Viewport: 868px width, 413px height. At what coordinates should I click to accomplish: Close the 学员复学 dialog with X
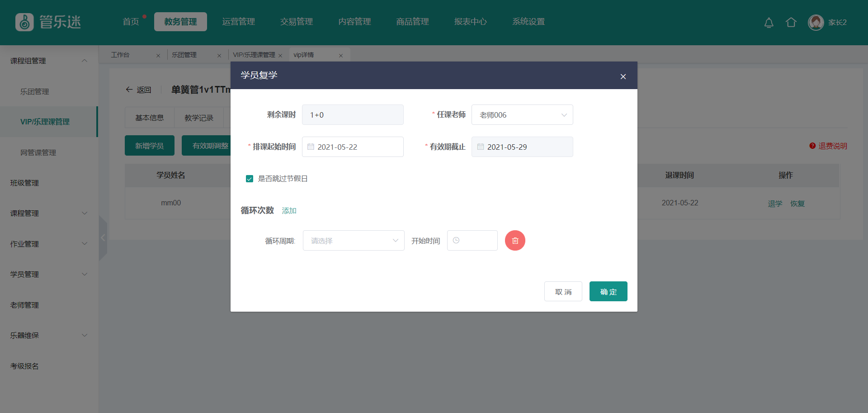(x=623, y=76)
